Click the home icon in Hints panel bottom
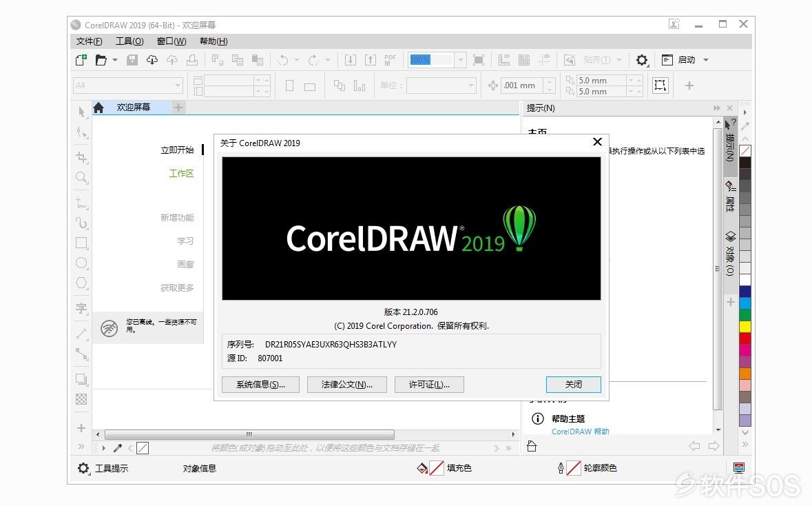 click(x=532, y=447)
